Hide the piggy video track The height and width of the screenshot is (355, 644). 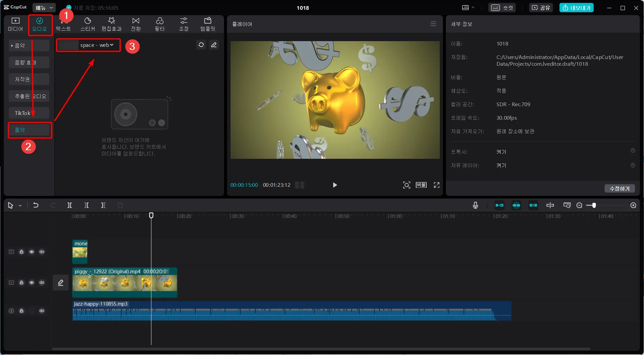[31, 283]
